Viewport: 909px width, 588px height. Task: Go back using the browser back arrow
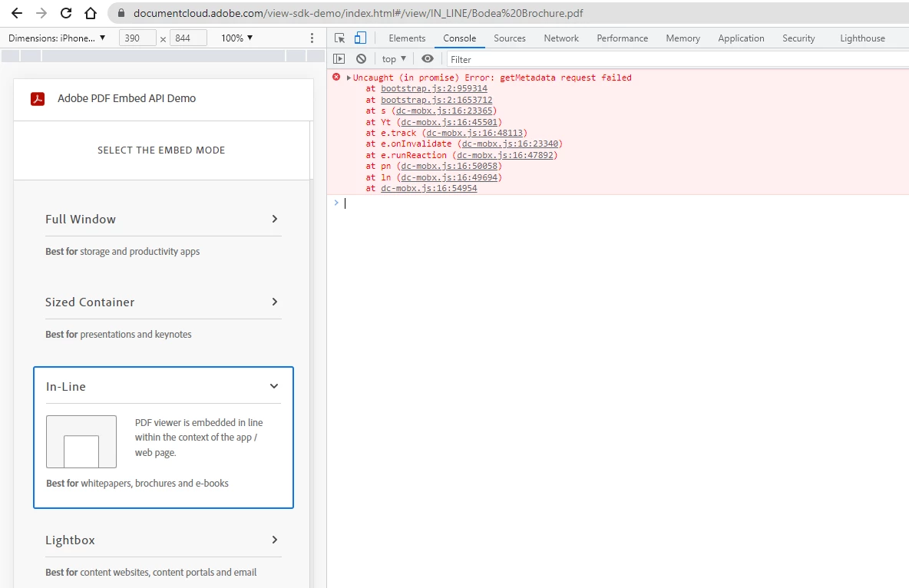click(17, 13)
